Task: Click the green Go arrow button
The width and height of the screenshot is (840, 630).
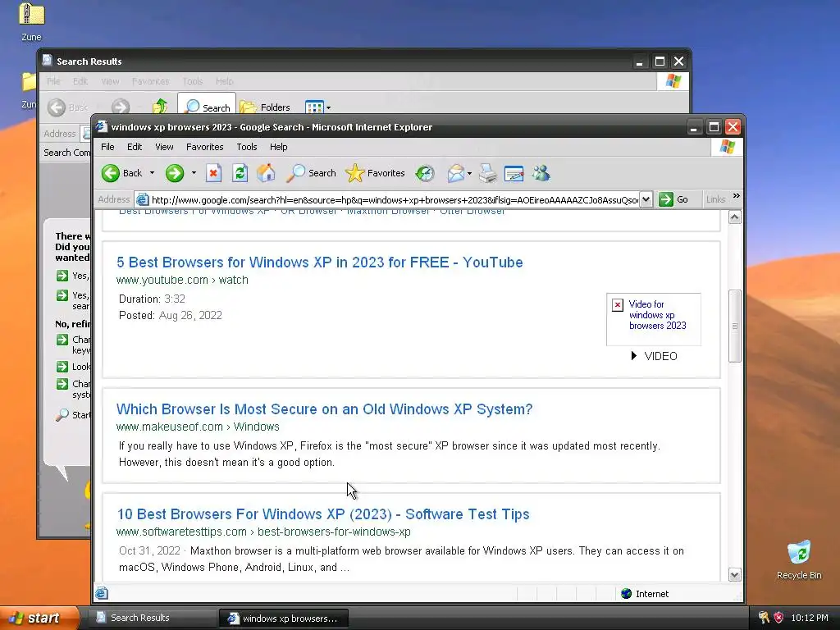Action: [666, 199]
